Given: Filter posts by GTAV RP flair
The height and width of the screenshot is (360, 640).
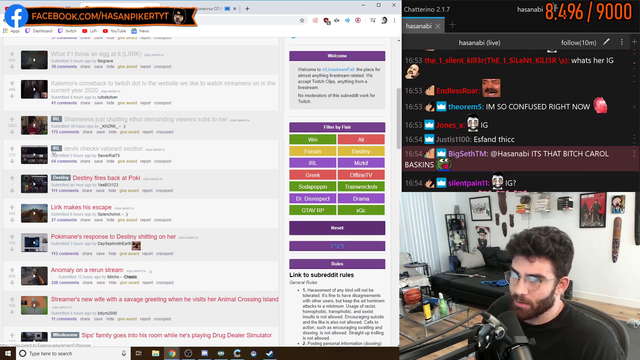Looking at the screenshot, I should point(313,210).
